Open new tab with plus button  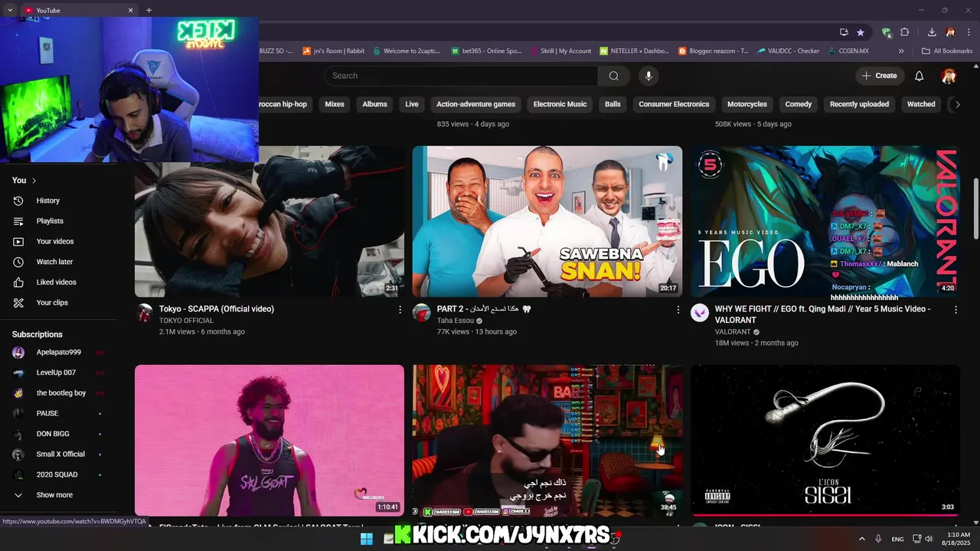[149, 10]
